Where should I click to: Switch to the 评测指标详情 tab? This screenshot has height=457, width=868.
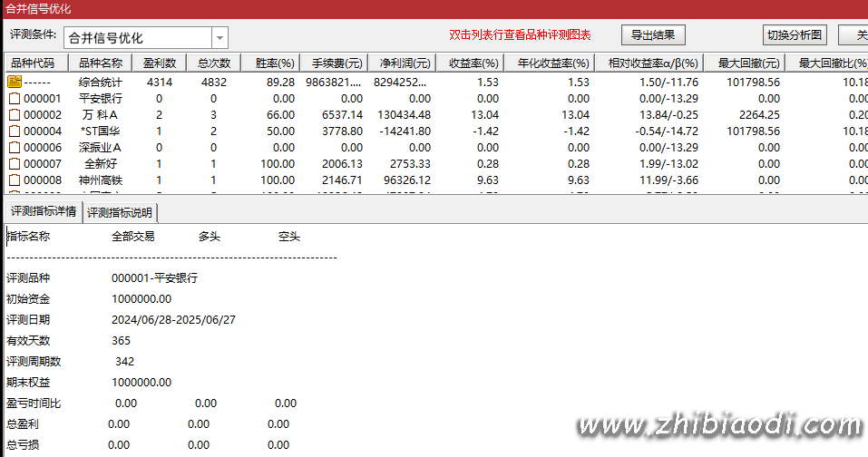coord(44,211)
